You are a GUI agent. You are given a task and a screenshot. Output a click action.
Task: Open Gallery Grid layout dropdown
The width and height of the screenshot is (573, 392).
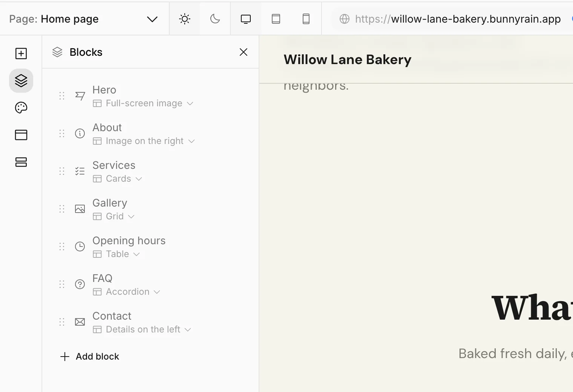pyautogui.click(x=114, y=216)
